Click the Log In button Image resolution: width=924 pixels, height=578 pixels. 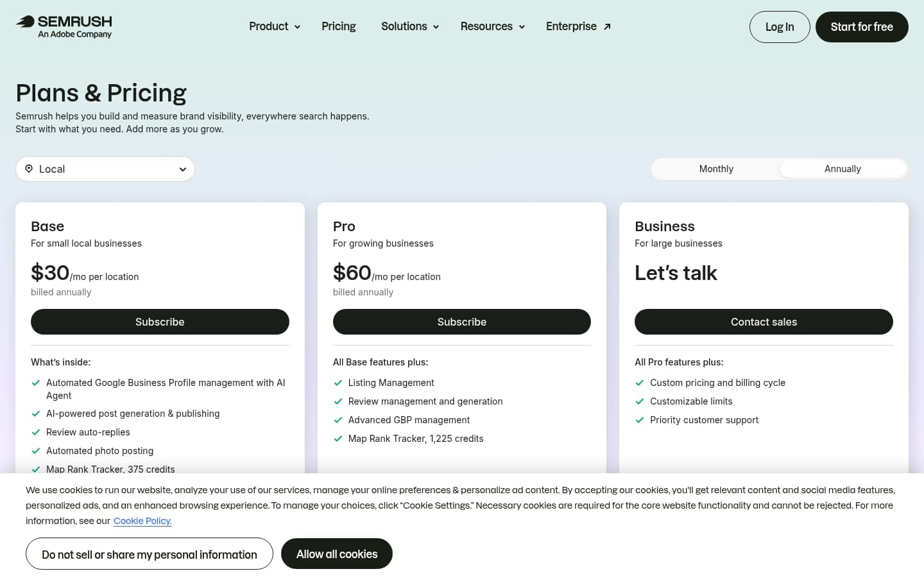[x=780, y=27]
